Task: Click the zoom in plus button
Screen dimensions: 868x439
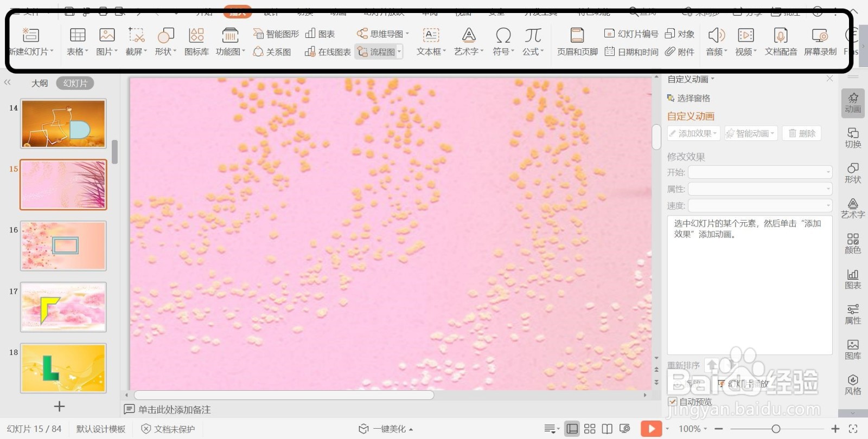Action: point(835,429)
